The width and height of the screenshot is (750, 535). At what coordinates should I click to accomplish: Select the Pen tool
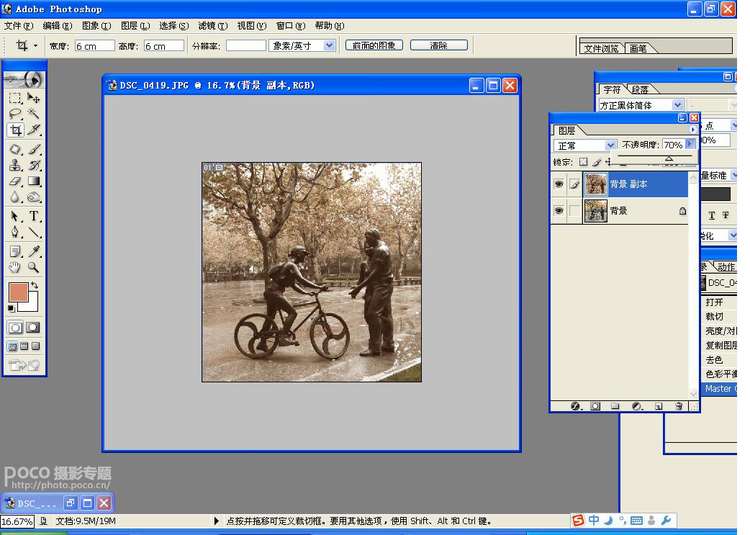[15, 232]
